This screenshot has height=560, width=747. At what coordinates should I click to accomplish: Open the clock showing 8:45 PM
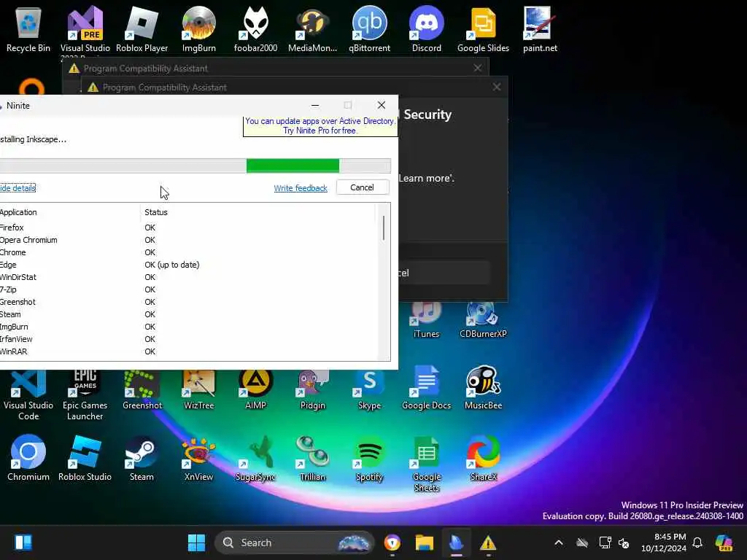[664, 542]
